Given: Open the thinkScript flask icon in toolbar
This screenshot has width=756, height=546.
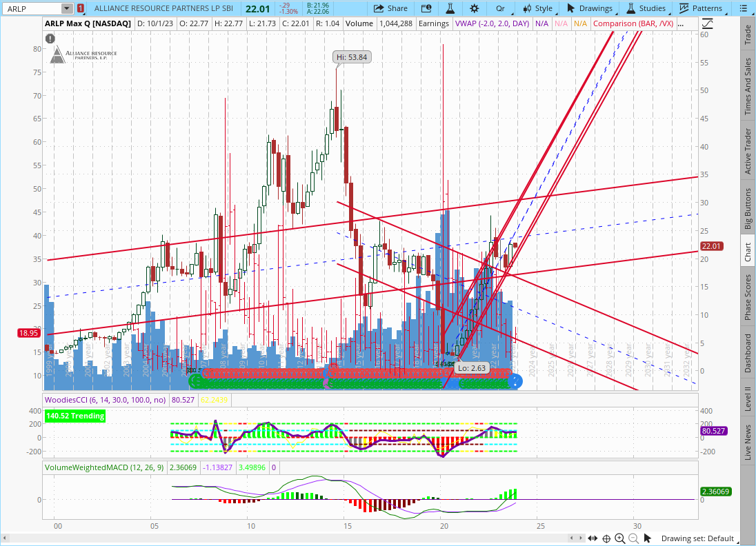Looking at the screenshot, I should 450,8.
